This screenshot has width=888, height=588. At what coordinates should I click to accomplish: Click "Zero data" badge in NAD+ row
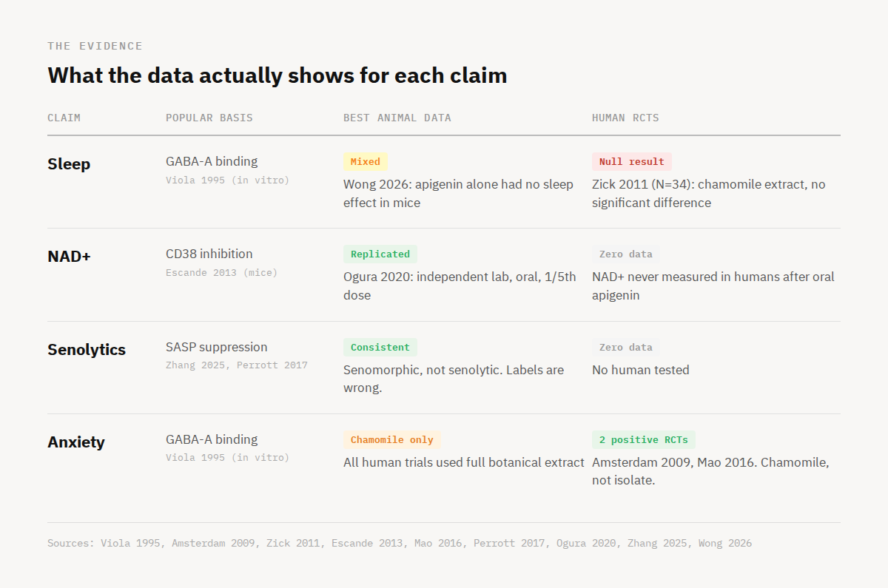pos(625,254)
